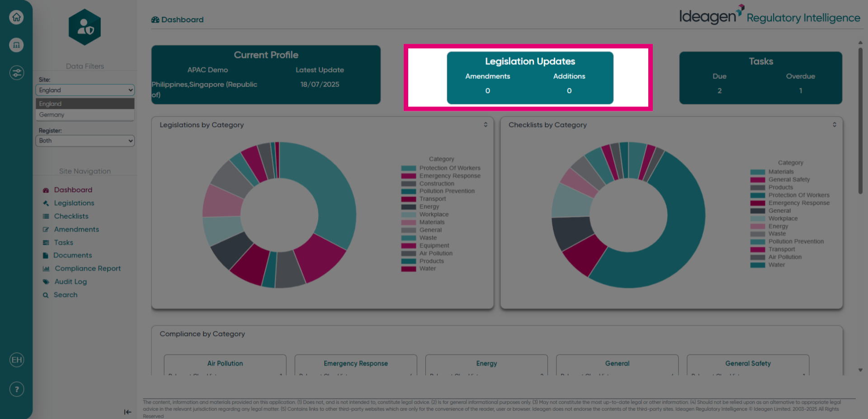Open the Site dropdown showing England
Screen dimensions: 868x419
pos(85,90)
